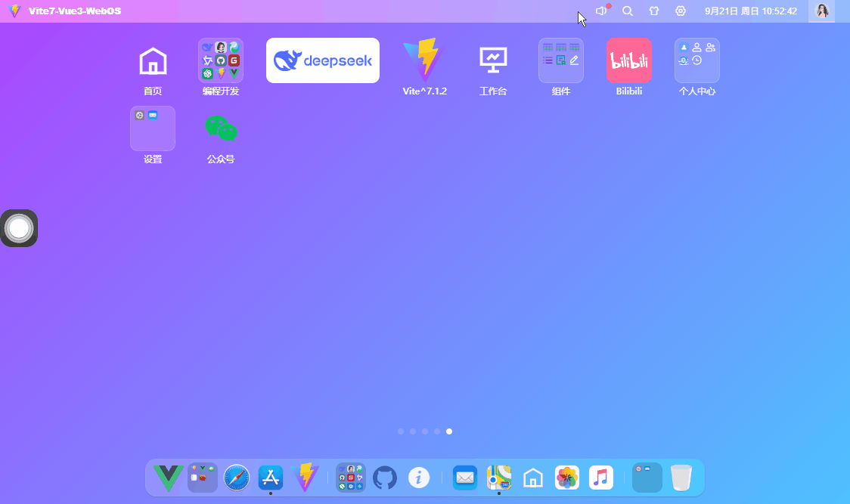Open the 工作台 desktop app
Viewport: 850px width, 504px height.
point(493,60)
